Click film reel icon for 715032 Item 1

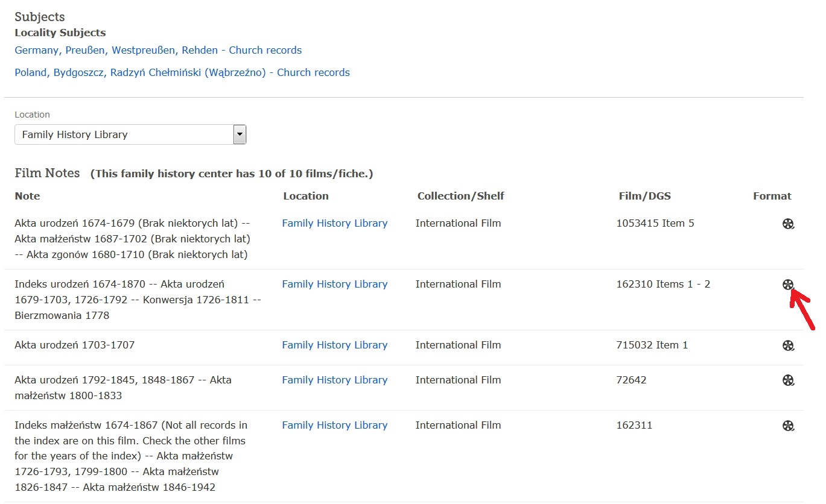click(x=788, y=345)
